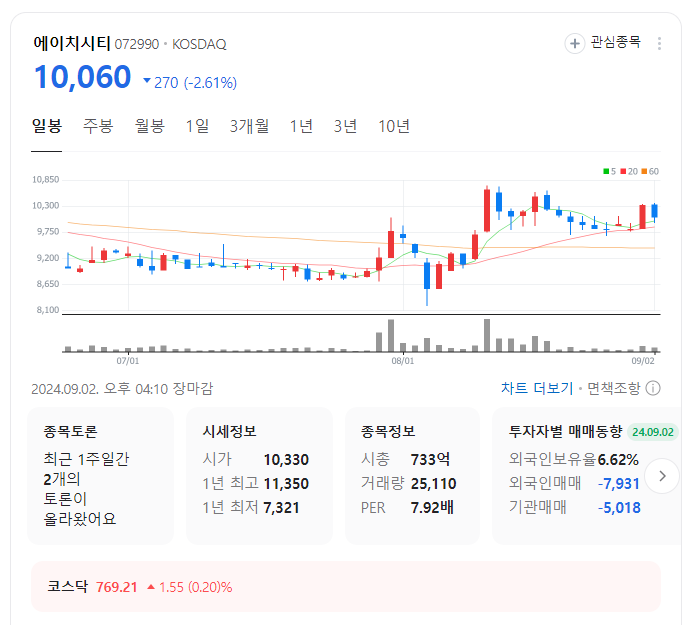Click the 기관매매 value -5,018
Image resolution: width=689 pixels, height=625 pixels.
[619, 508]
